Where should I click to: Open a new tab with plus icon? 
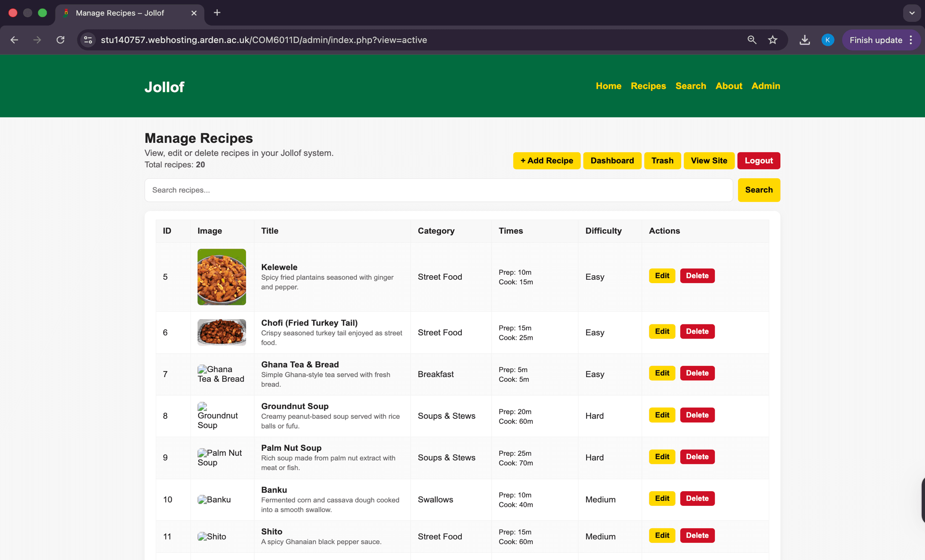(x=217, y=13)
